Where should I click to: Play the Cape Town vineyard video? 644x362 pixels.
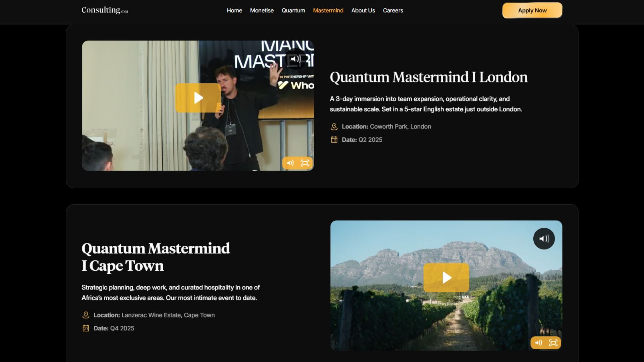pos(446,278)
